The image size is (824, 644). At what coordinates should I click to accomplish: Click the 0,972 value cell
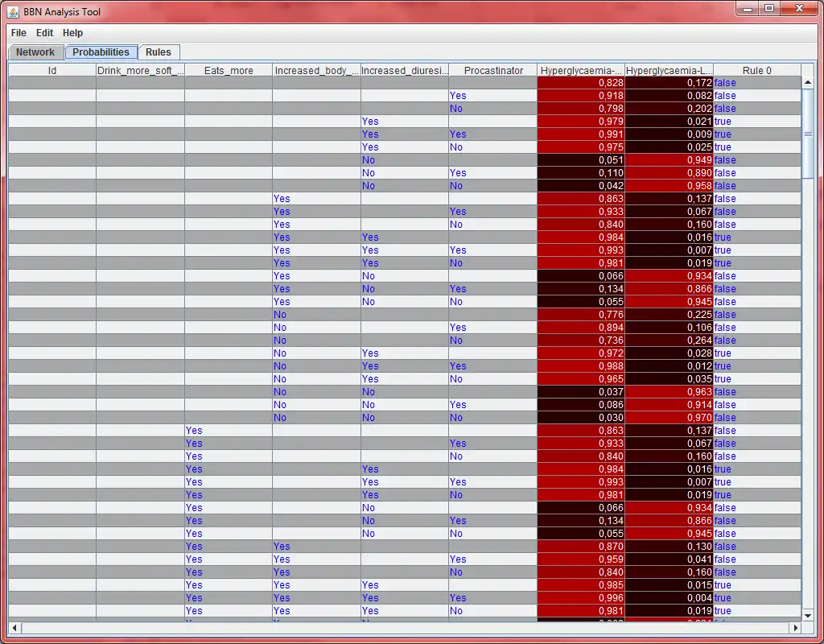(x=581, y=353)
